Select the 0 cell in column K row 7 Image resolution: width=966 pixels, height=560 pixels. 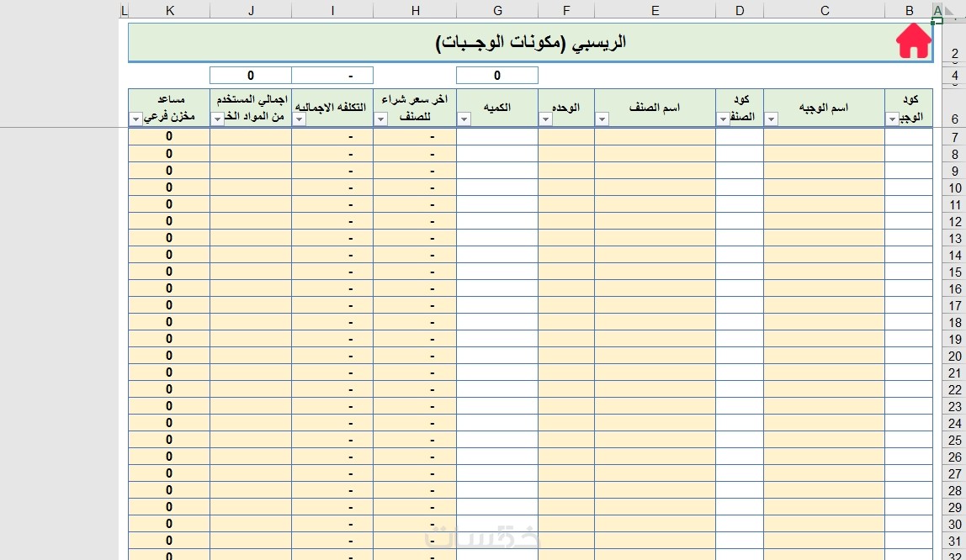tap(169, 136)
